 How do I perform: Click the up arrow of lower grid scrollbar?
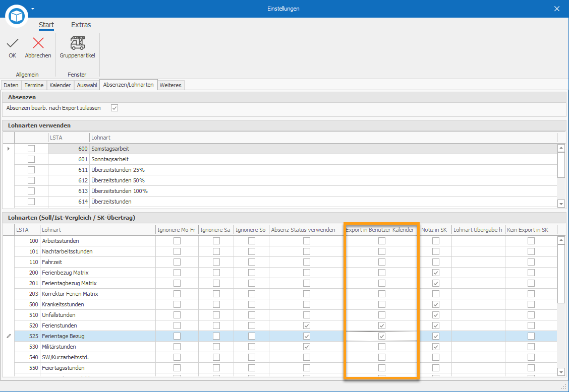(561, 240)
